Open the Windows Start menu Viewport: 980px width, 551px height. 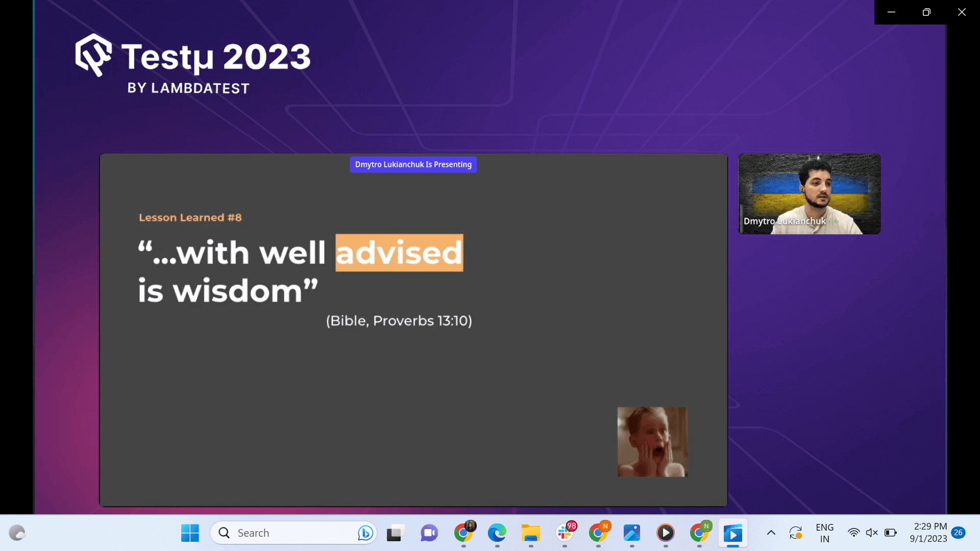(190, 533)
